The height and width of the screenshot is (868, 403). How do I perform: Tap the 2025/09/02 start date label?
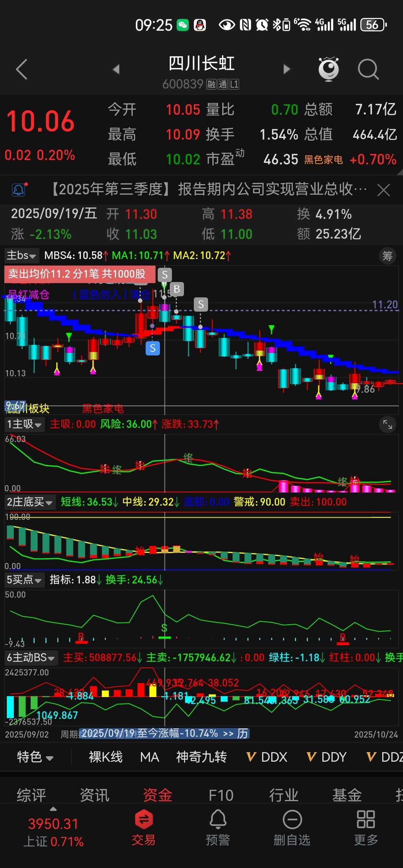click(x=27, y=734)
